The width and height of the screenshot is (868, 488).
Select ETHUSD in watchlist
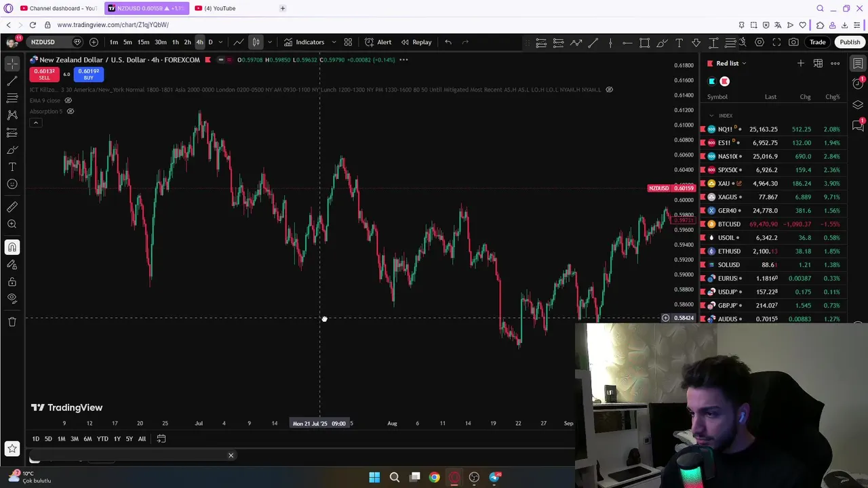773,251
